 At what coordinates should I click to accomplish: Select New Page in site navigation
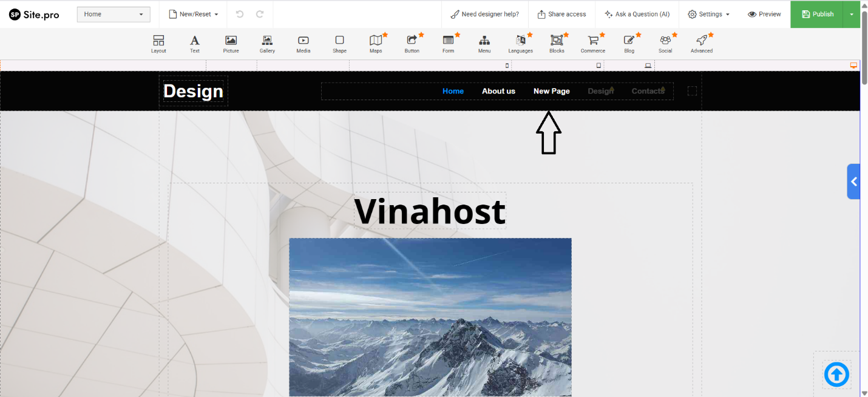pos(551,91)
